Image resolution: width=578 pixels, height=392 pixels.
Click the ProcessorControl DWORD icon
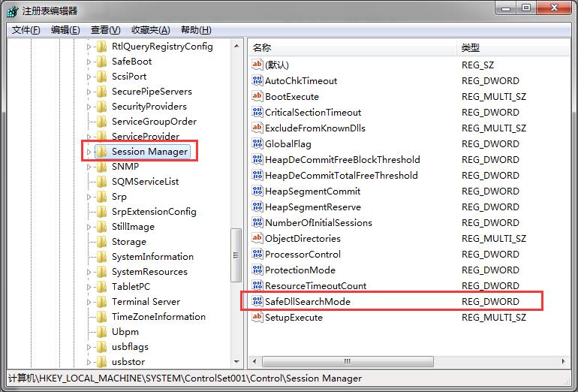(x=257, y=254)
